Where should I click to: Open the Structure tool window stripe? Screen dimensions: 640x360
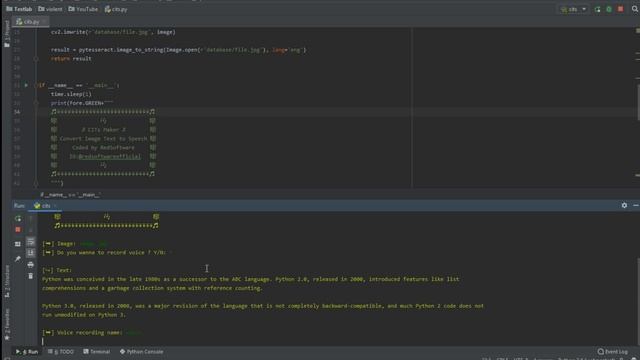click(x=7, y=282)
